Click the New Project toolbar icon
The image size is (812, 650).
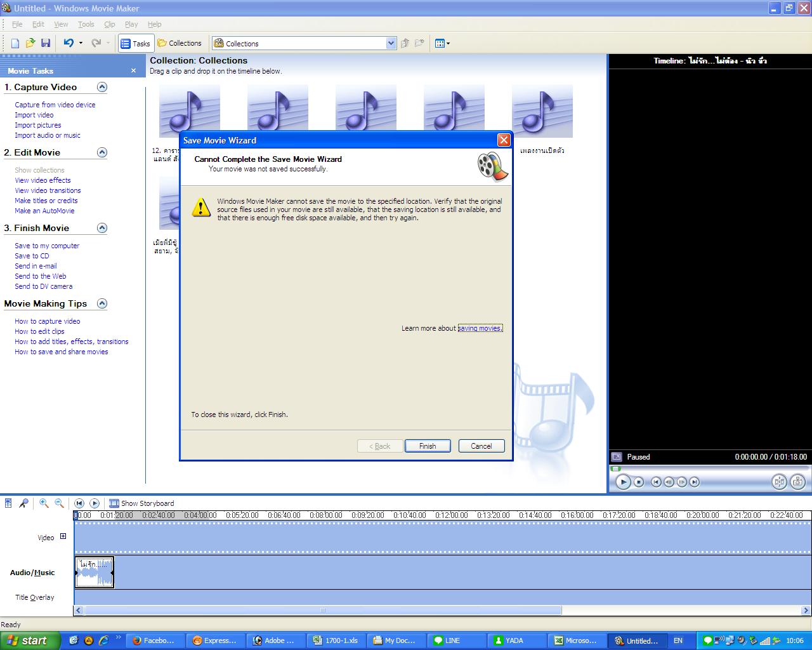pyautogui.click(x=15, y=43)
